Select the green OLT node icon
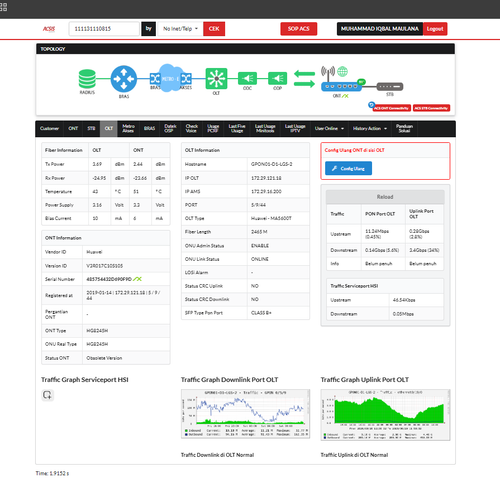Viewport: 500px width, 479px height. (x=216, y=79)
